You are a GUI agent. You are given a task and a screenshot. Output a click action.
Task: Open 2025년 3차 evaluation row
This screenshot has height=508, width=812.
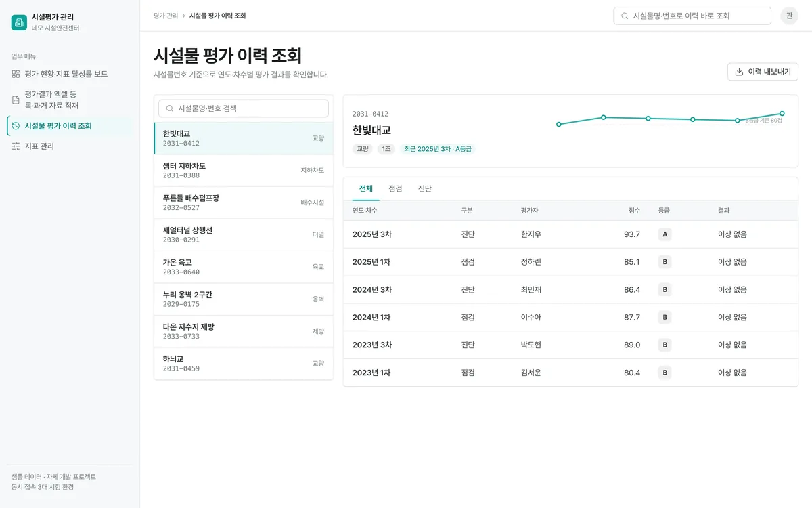tap(570, 234)
